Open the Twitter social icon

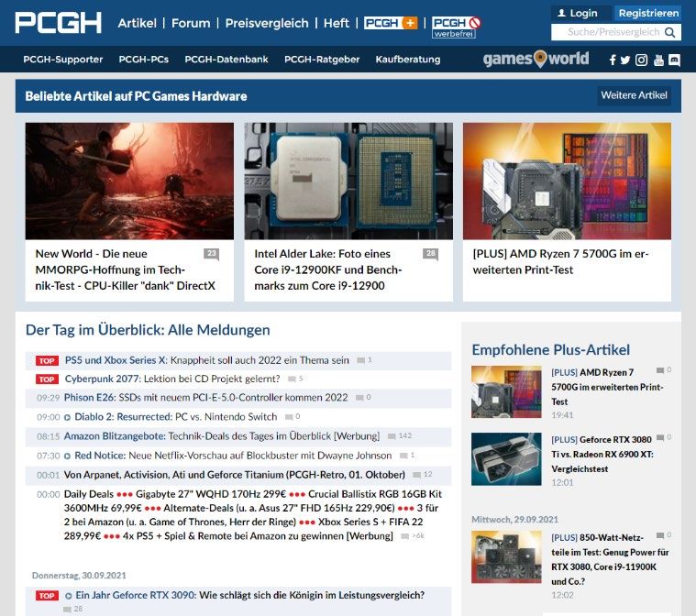pyautogui.click(x=625, y=60)
